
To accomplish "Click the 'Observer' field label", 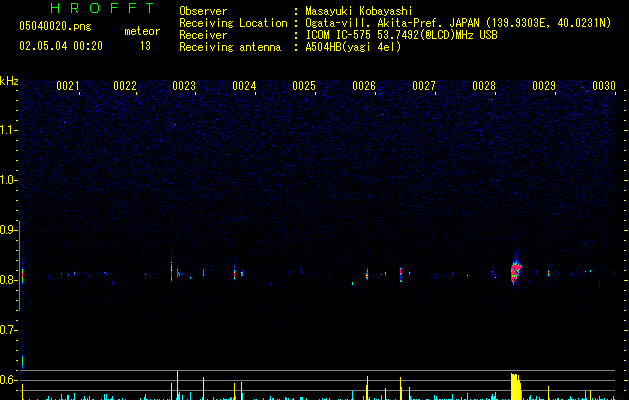I will point(203,11).
